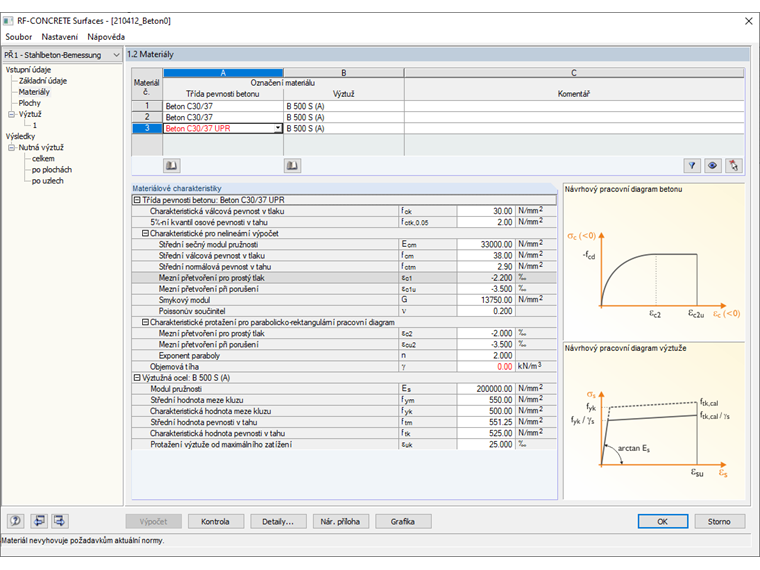Select celkem results item
This screenshot has height=570, width=760.
click(43, 158)
